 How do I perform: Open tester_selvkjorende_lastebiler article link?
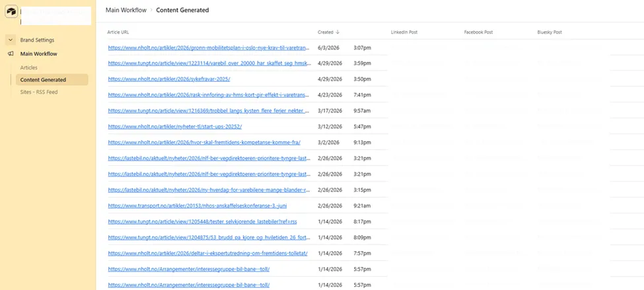(203, 222)
